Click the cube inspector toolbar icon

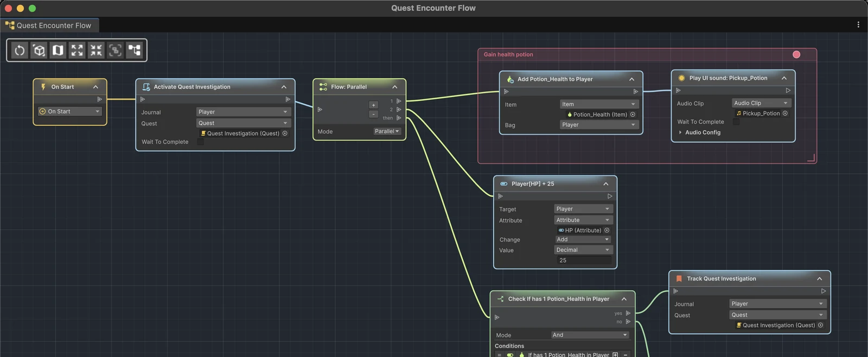coord(39,50)
